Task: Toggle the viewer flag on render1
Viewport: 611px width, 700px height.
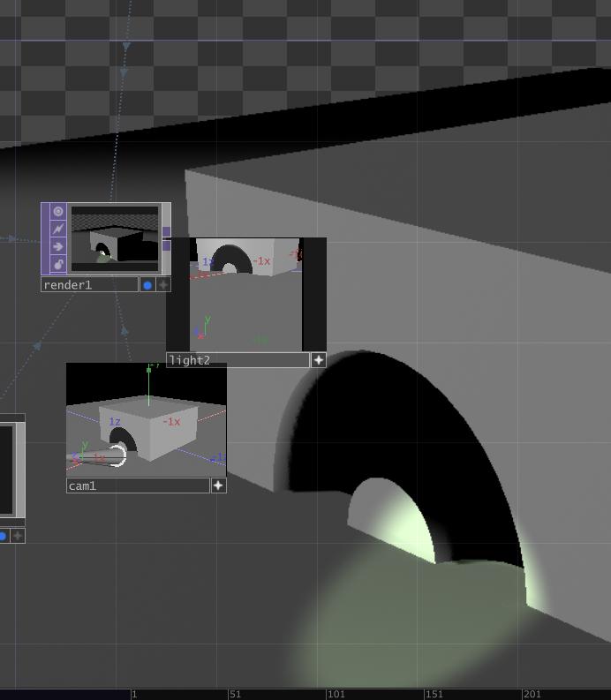Action: [x=58, y=211]
